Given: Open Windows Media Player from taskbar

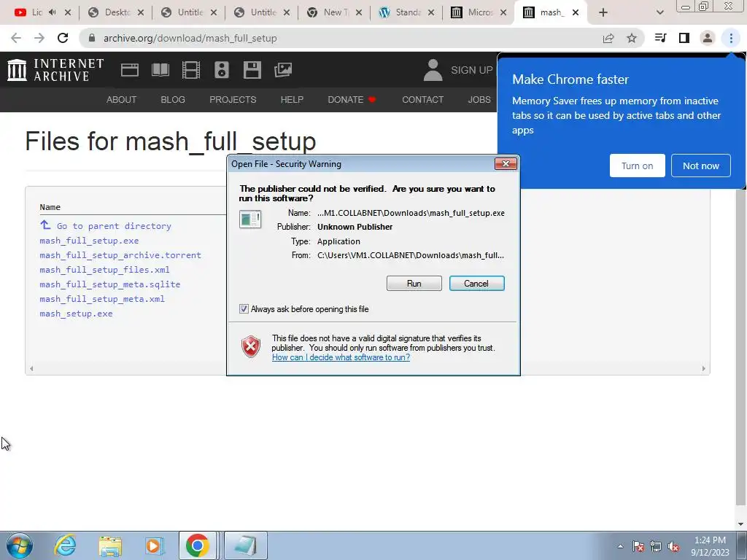Looking at the screenshot, I should click(x=154, y=545).
